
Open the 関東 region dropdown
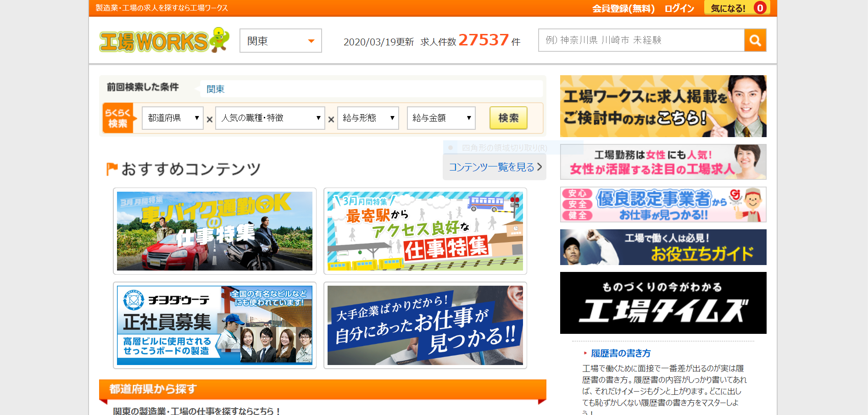click(280, 41)
